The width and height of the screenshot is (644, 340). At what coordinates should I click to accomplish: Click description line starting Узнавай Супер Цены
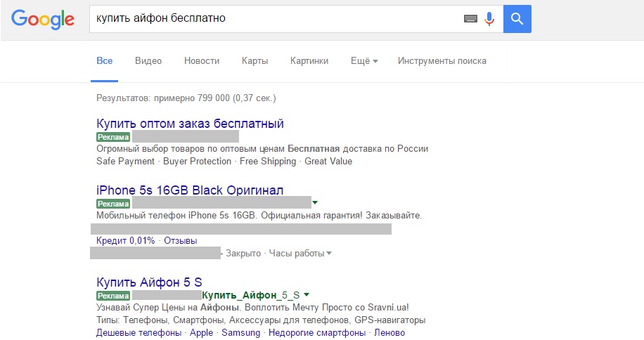tap(252, 307)
